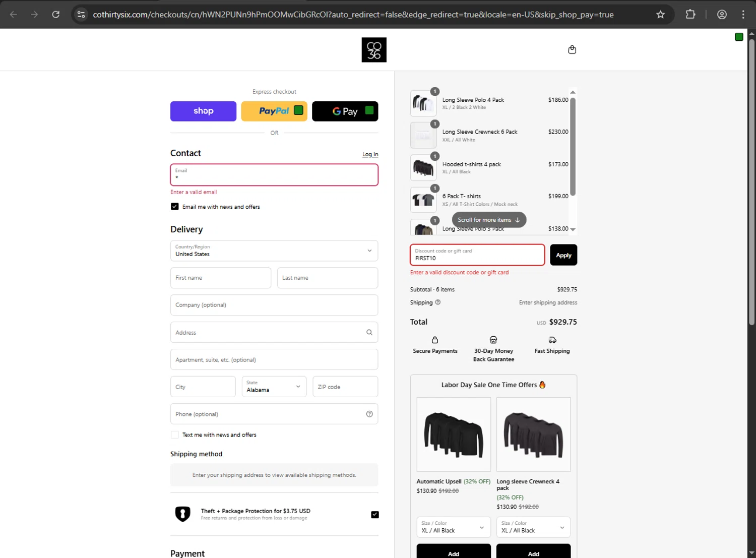756x558 pixels.
Task: Click the green extension square at top right
Action: pyautogui.click(x=739, y=37)
